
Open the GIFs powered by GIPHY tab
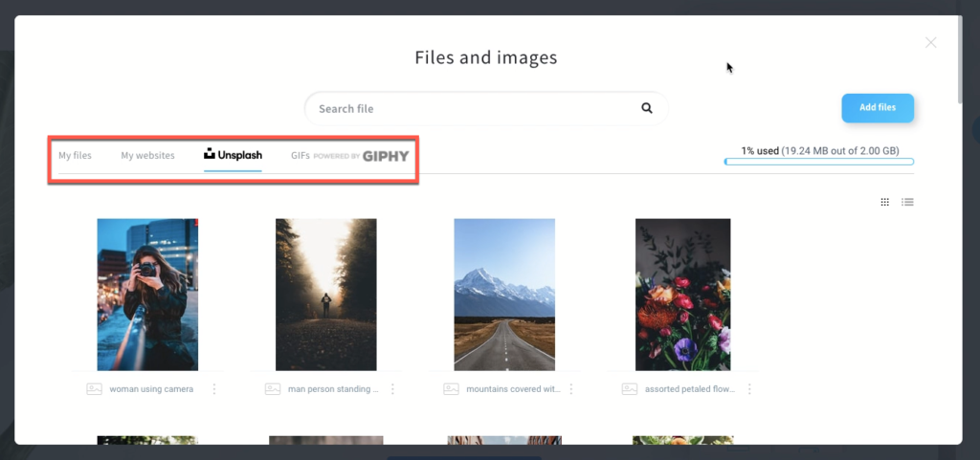pos(349,156)
